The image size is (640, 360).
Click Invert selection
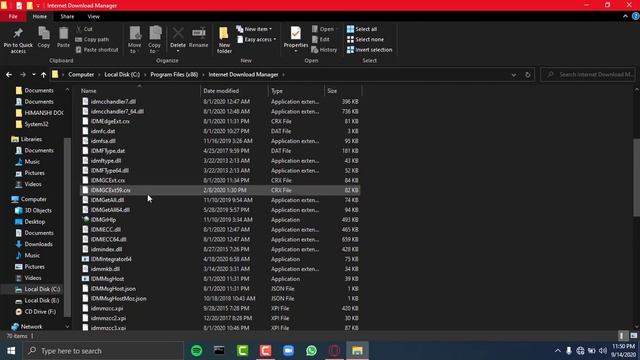click(369, 49)
